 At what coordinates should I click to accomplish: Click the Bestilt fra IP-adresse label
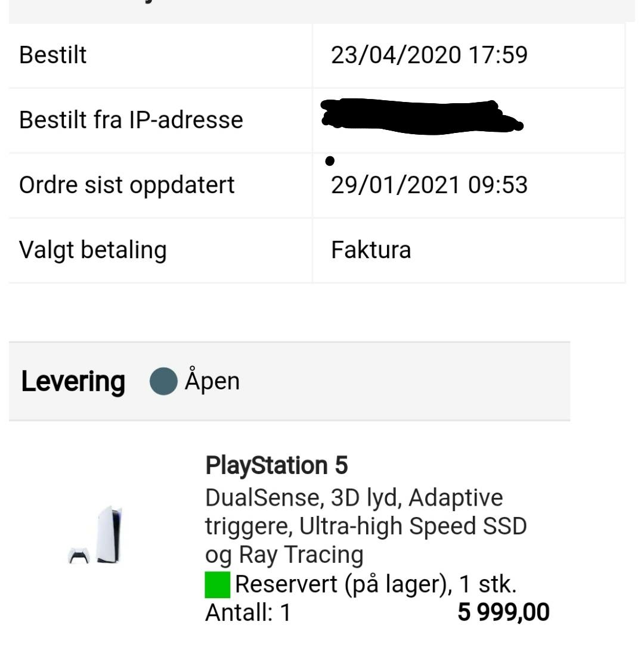click(x=131, y=120)
